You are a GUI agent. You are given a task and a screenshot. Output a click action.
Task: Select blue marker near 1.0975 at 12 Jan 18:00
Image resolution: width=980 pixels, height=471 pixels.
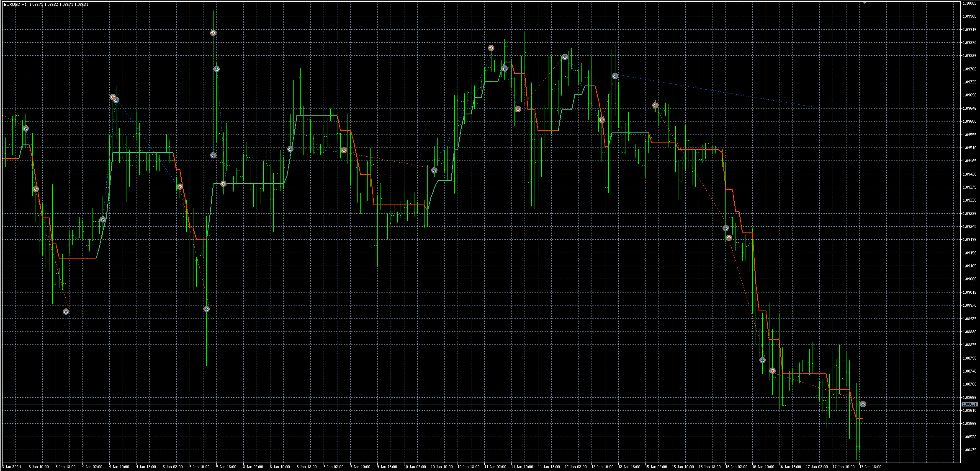pyautogui.click(x=615, y=76)
